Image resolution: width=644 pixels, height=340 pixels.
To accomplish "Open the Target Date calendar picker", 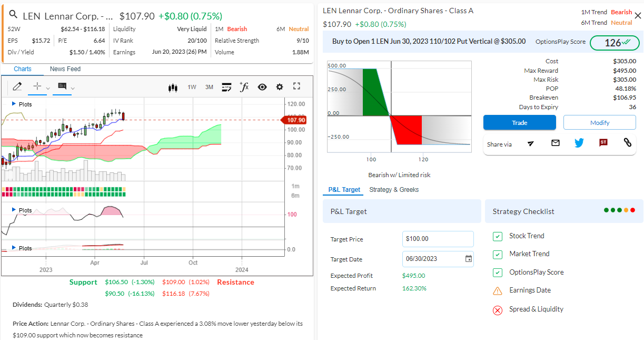I will [x=469, y=259].
